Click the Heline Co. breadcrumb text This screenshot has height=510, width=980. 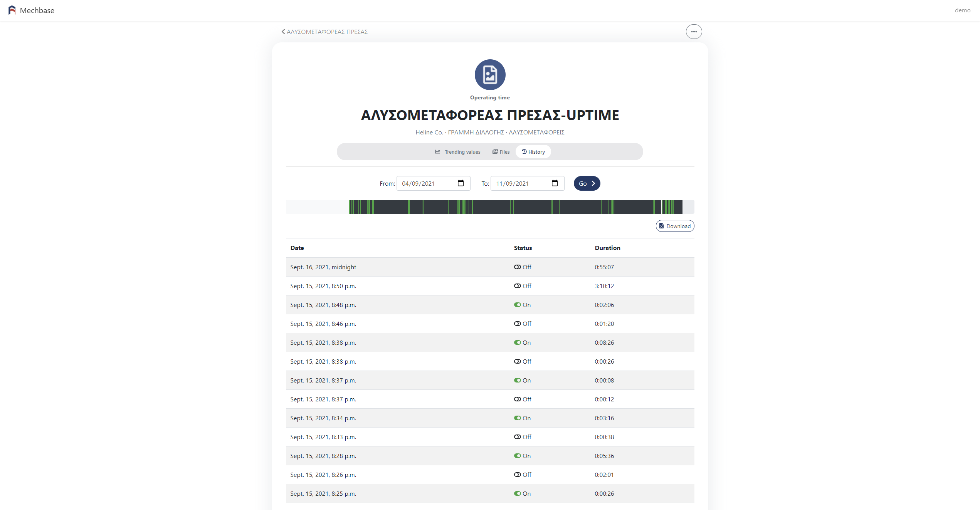pos(429,132)
